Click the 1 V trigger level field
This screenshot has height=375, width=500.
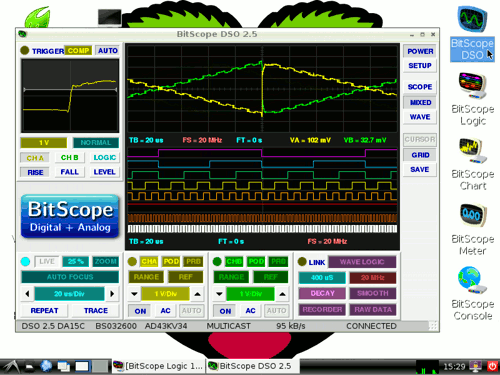44,143
